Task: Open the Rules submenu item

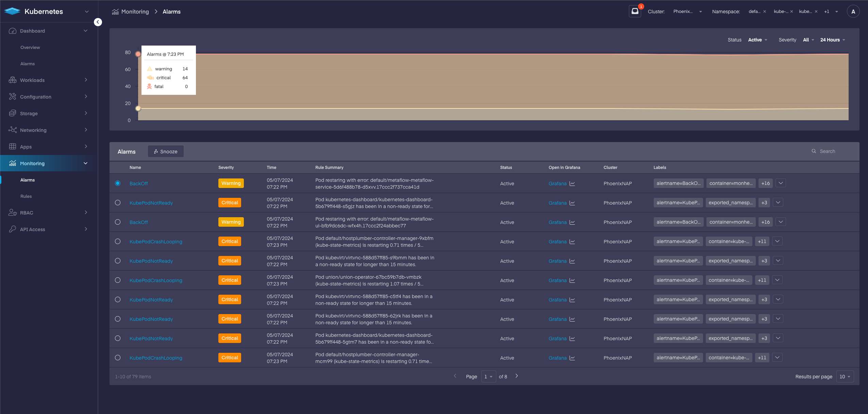Action: [26, 196]
